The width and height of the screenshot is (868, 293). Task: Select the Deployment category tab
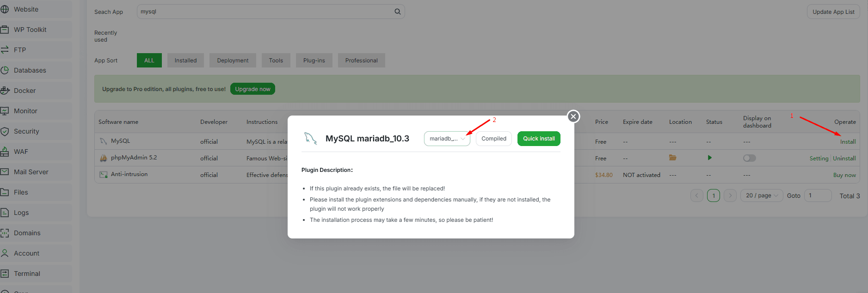click(x=233, y=61)
